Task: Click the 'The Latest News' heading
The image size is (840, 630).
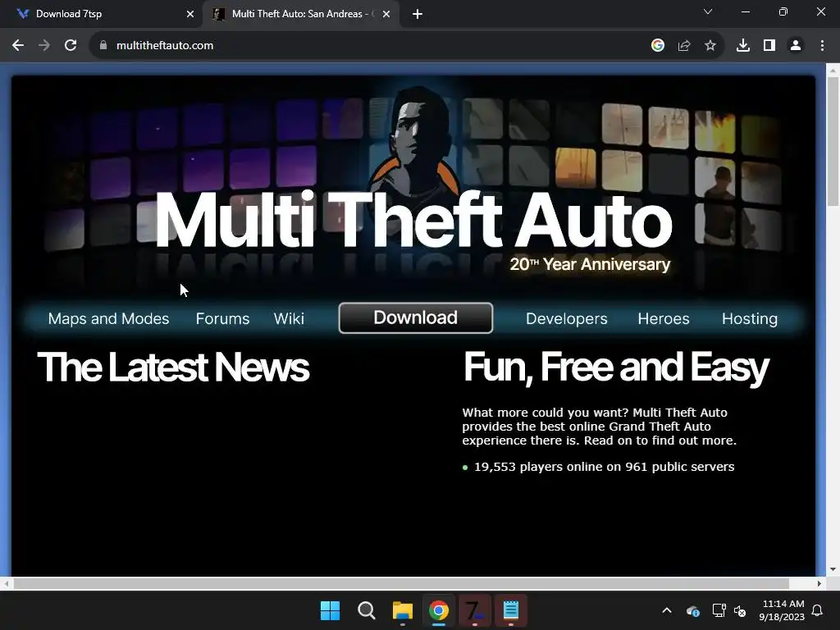Action: coord(173,367)
